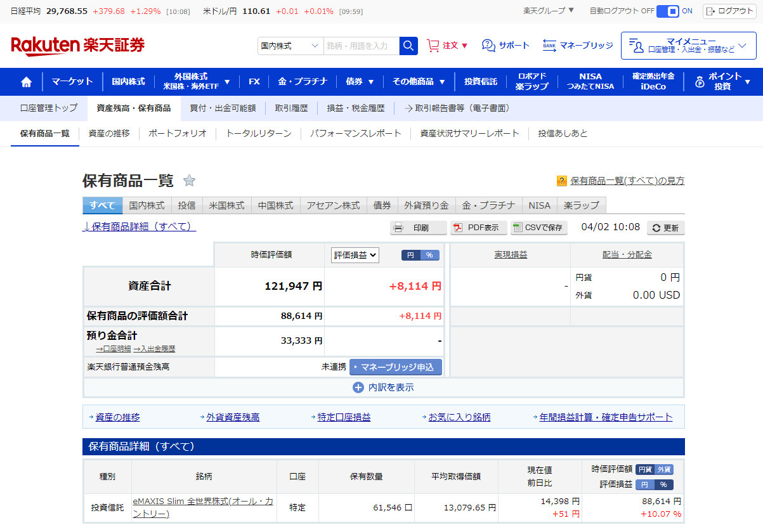Open 確定拠出年金 iDeCo navigation item
This screenshot has height=532, width=763.
(x=653, y=82)
